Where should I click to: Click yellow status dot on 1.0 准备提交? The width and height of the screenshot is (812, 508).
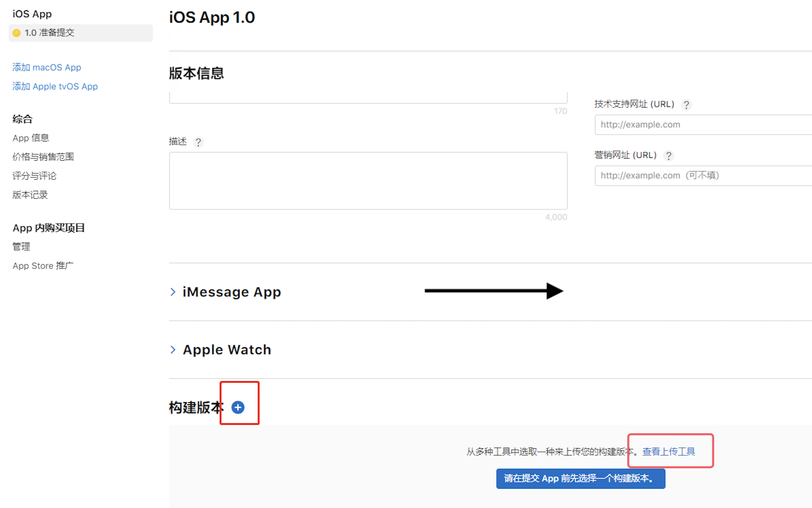[x=17, y=33]
